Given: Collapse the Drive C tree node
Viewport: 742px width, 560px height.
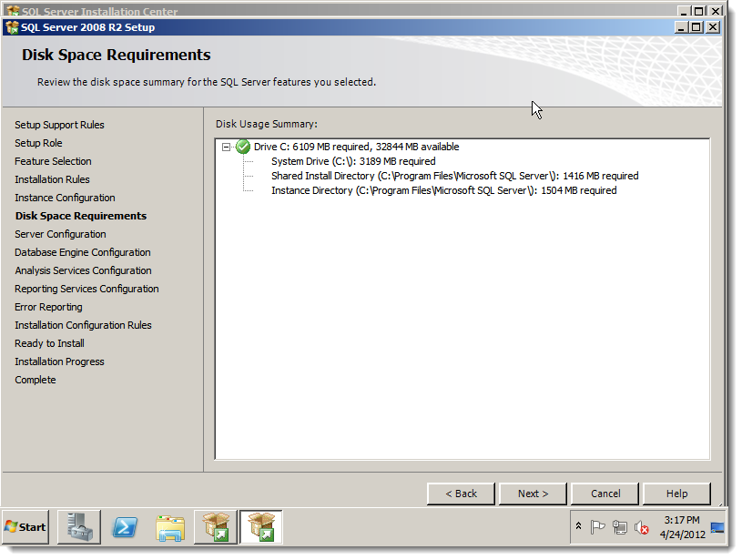Looking at the screenshot, I should (226, 148).
